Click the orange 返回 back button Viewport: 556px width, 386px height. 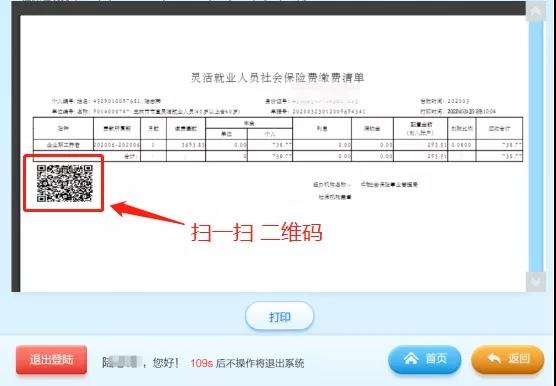(507, 360)
